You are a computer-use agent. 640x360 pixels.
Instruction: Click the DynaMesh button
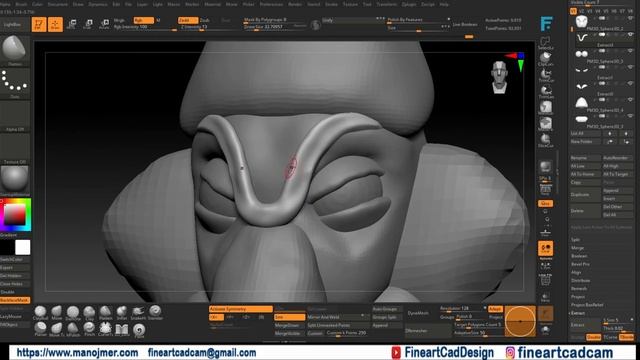tap(418, 313)
